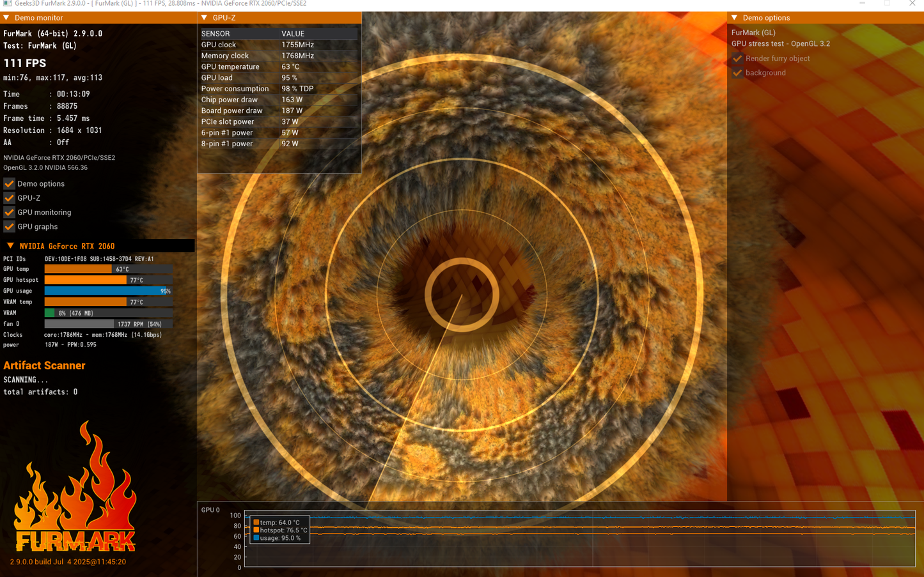The height and width of the screenshot is (577, 924).
Task: Click the power value "187W - PPW:0.595"
Action: tap(70, 345)
